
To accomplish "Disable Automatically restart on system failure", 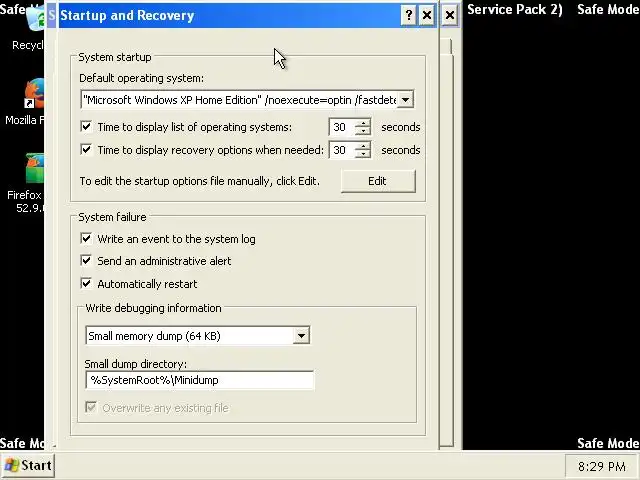I will click(86, 283).
